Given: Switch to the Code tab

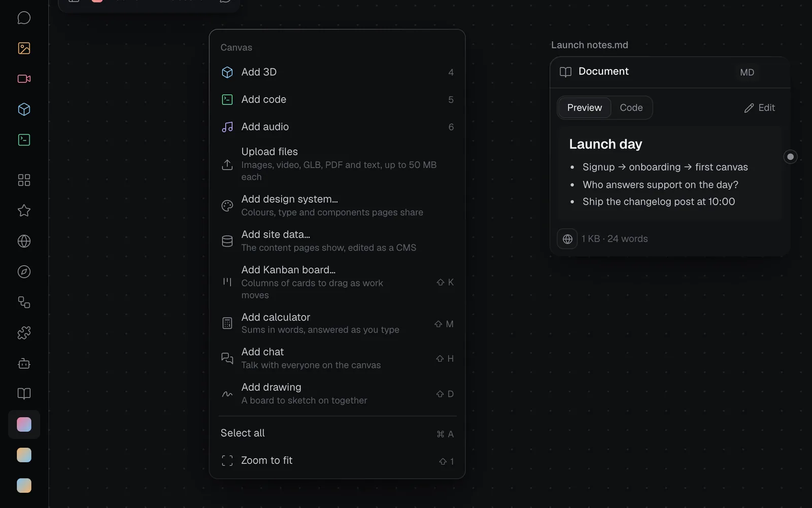Looking at the screenshot, I should (x=631, y=108).
